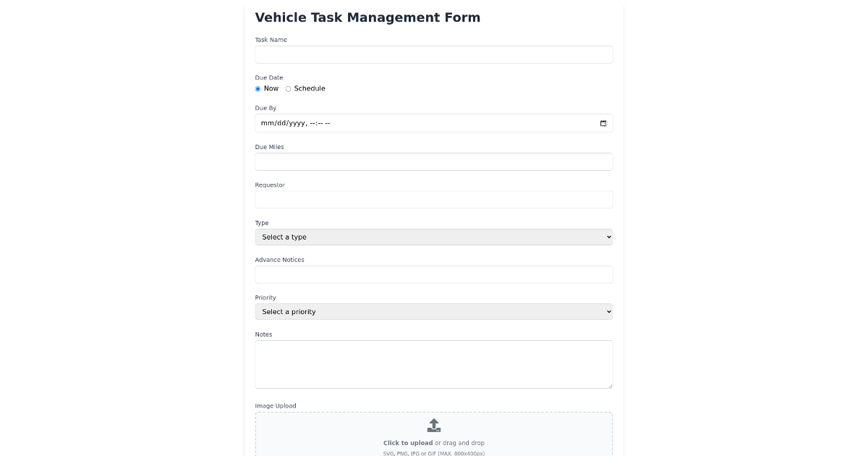The image size is (868, 456).
Task: Open the "Select a priority" dropdown
Action: coord(434,311)
